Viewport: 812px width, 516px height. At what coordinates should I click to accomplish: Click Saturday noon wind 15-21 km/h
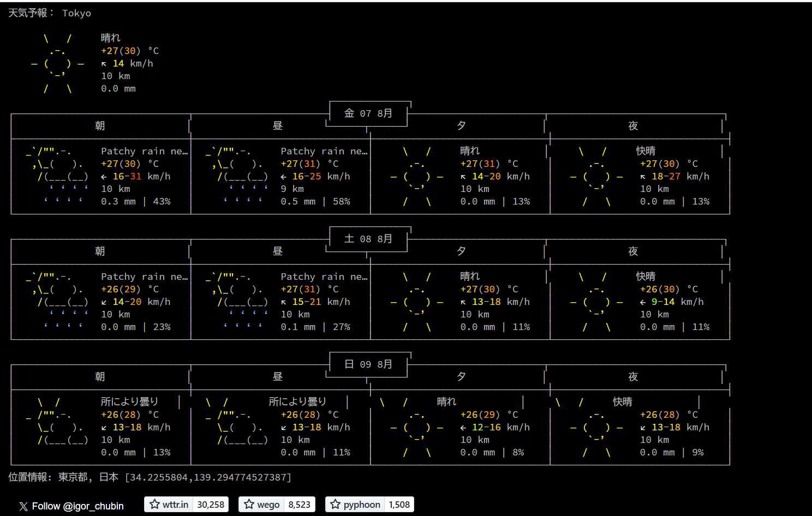315,302
